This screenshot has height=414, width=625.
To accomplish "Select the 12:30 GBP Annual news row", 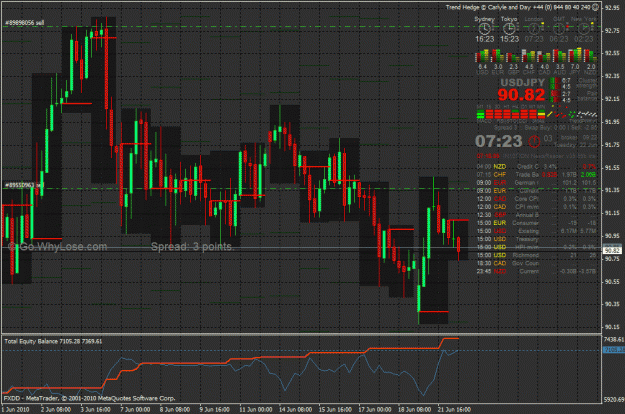I will (537, 215).
